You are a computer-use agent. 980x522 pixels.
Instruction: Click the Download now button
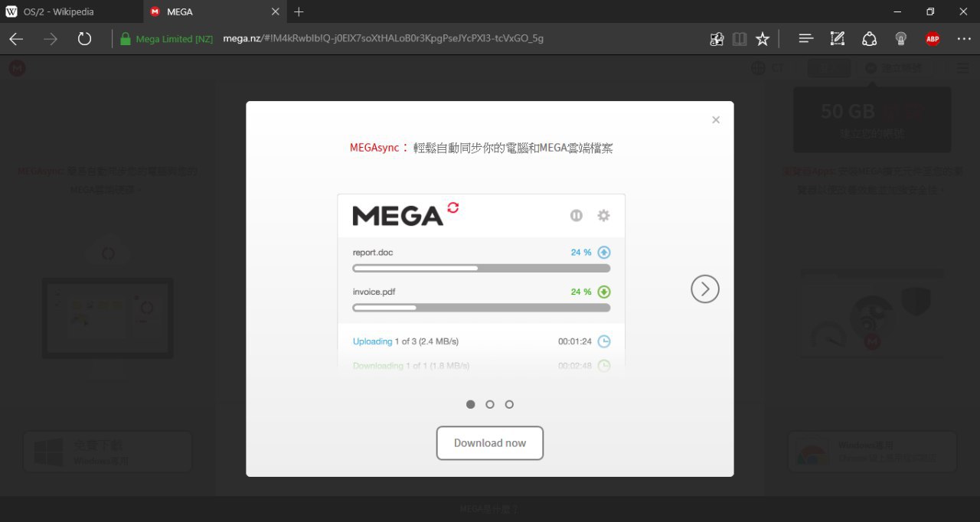coord(490,443)
